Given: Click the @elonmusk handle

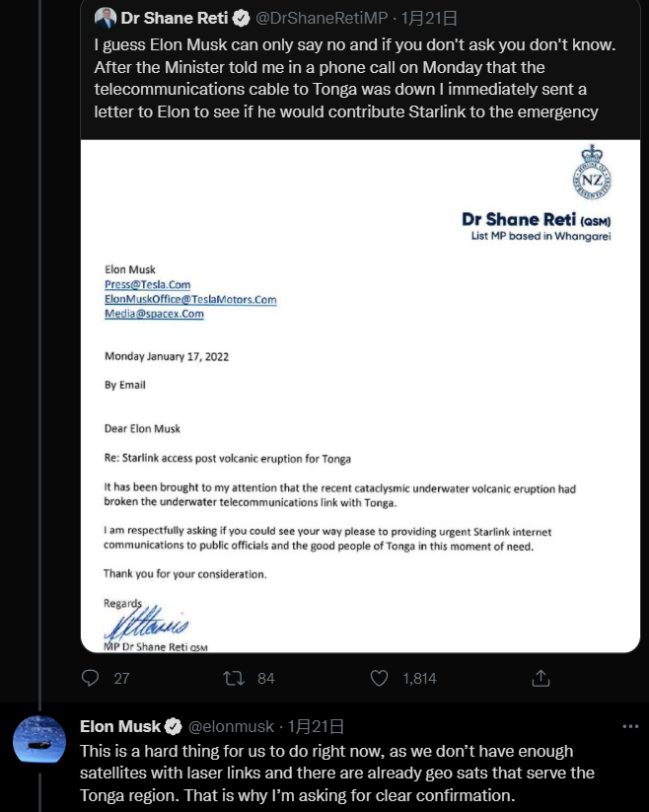Looking at the screenshot, I should point(232,727).
